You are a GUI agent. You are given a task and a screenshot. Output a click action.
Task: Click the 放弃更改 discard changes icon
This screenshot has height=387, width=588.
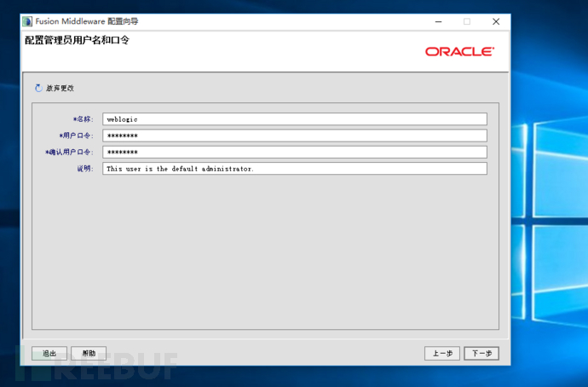coord(38,88)
